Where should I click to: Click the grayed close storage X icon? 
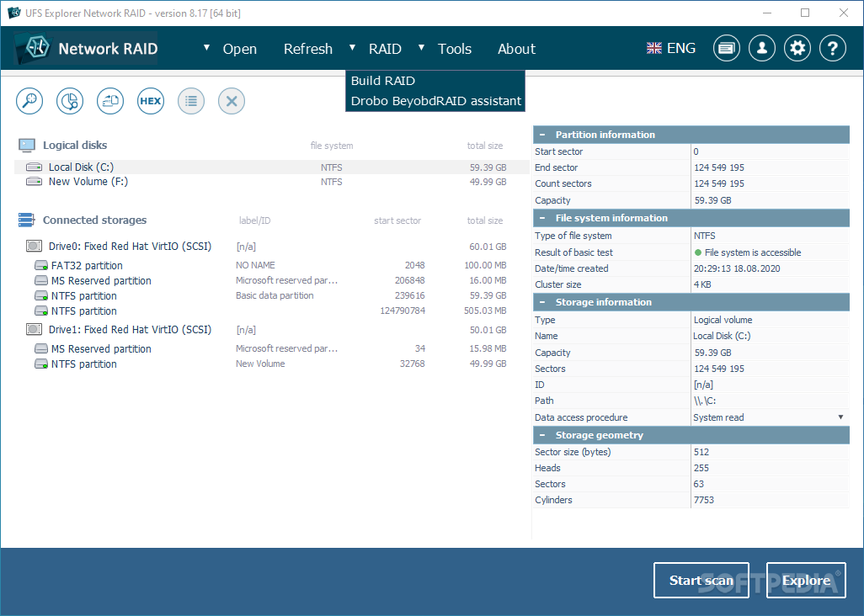click(x=232, y=101)
